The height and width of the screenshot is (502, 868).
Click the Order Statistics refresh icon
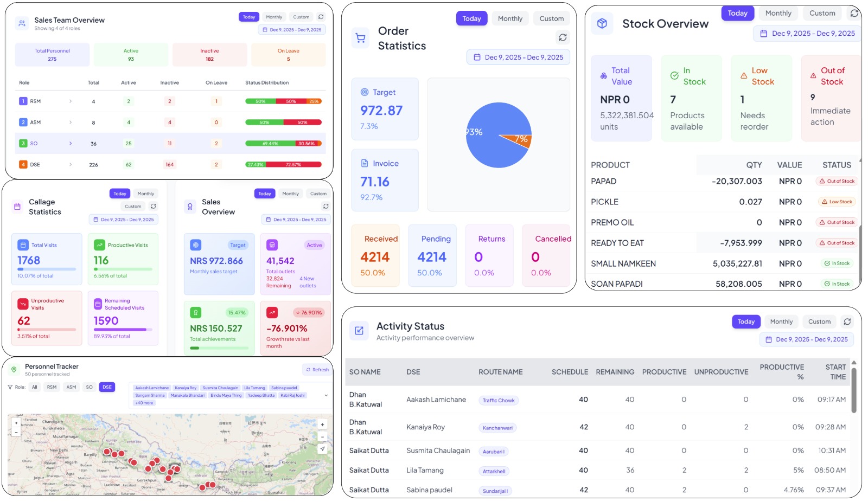tap(563, 37)
